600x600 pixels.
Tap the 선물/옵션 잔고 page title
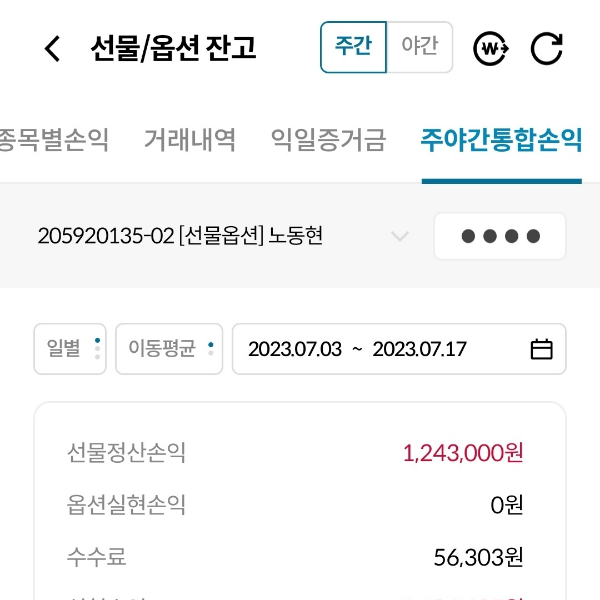point(174,48)
